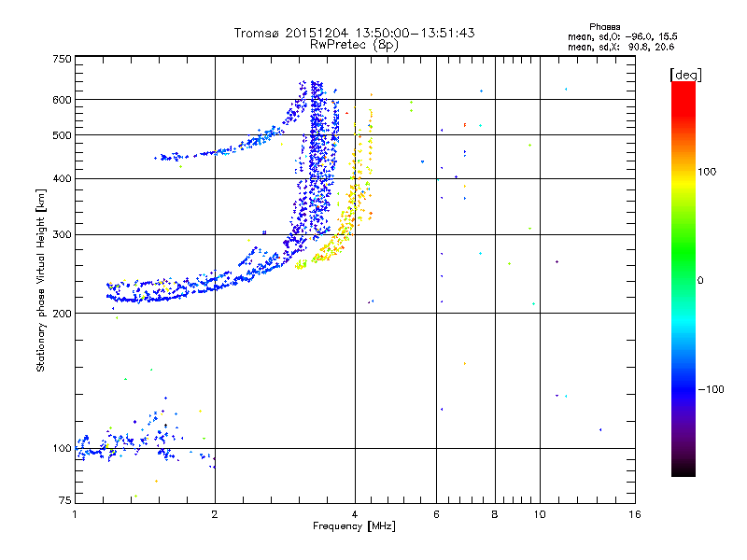Click the y-axis tick label '600'
Viewport: 747px width, 560px height.
pyautogui.click(x=62, y=100)
